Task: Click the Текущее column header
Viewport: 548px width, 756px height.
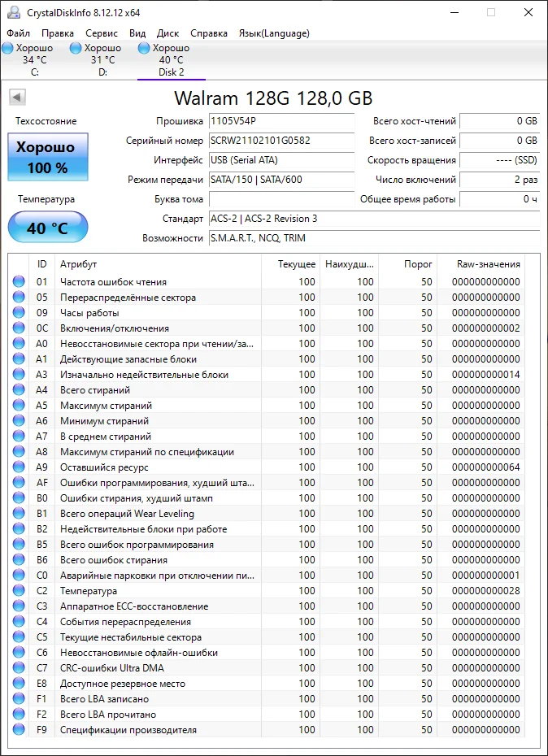Action: pos(290,264)
